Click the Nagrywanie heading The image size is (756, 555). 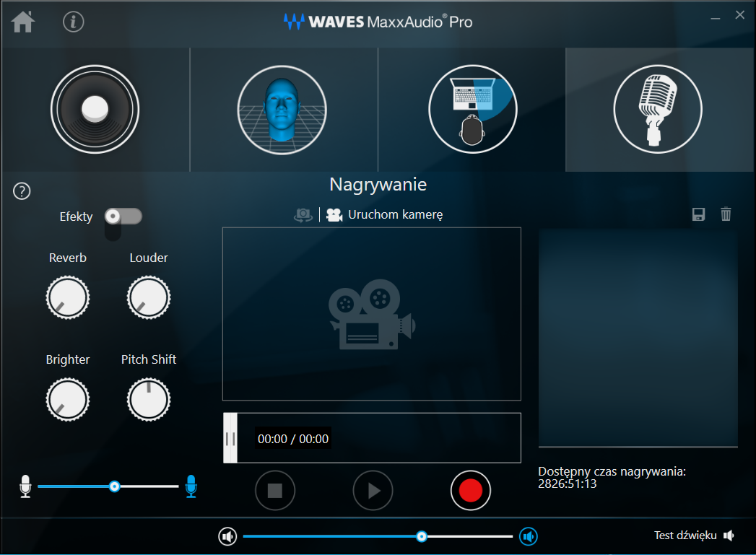pyautogui.click(x=378, y=185)
